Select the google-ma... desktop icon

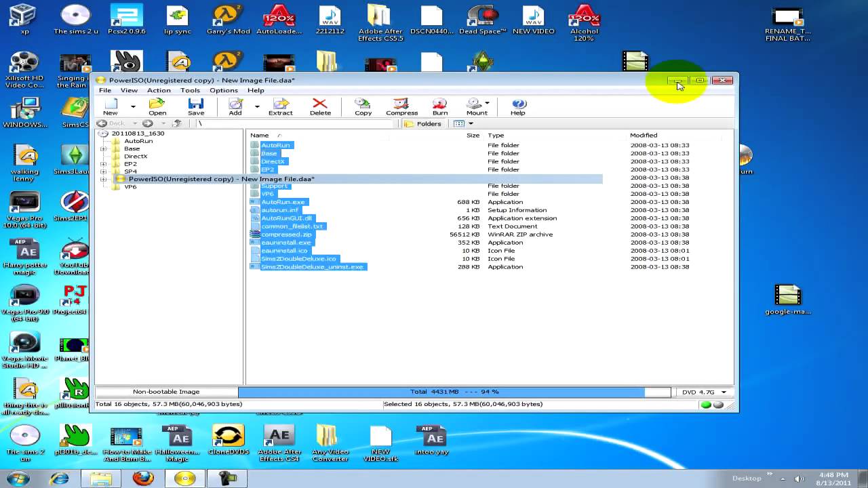(x=787, y=300)
